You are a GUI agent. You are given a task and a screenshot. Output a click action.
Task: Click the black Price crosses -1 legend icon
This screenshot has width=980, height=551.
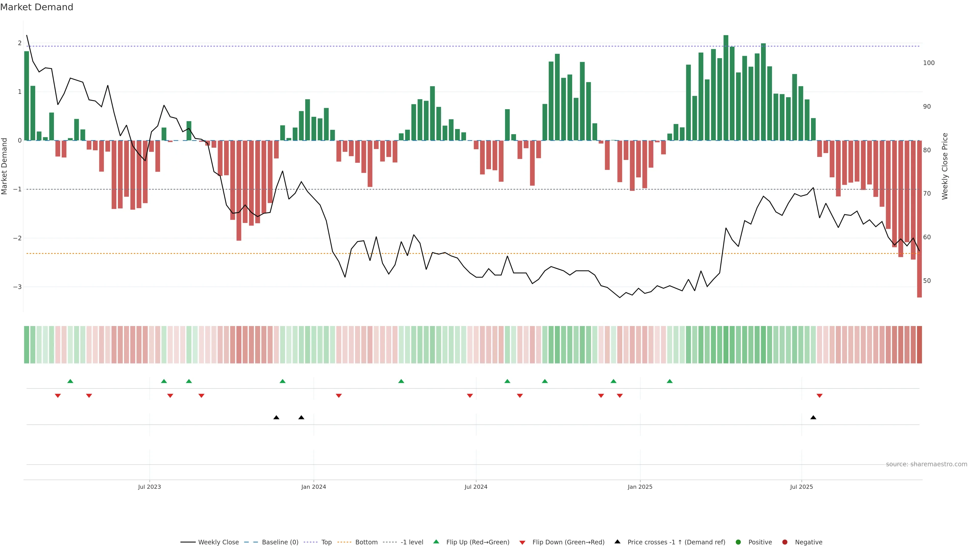pos(617,542)
